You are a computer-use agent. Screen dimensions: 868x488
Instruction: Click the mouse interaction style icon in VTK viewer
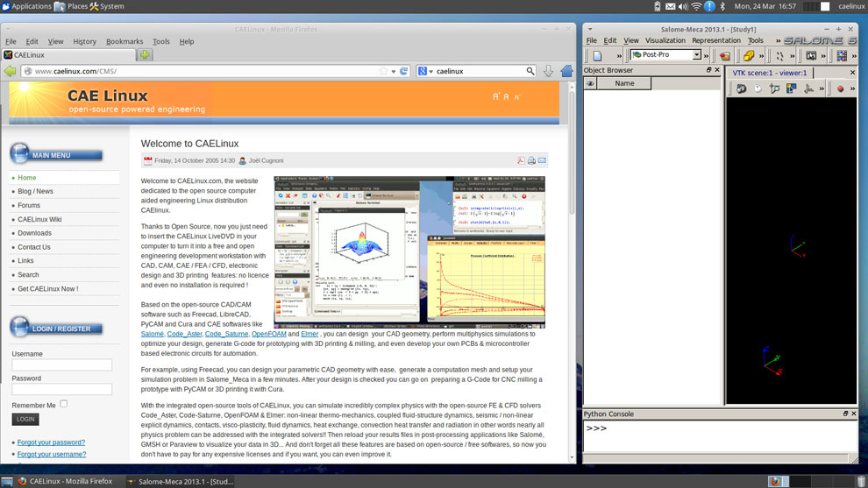pos(758,88)
